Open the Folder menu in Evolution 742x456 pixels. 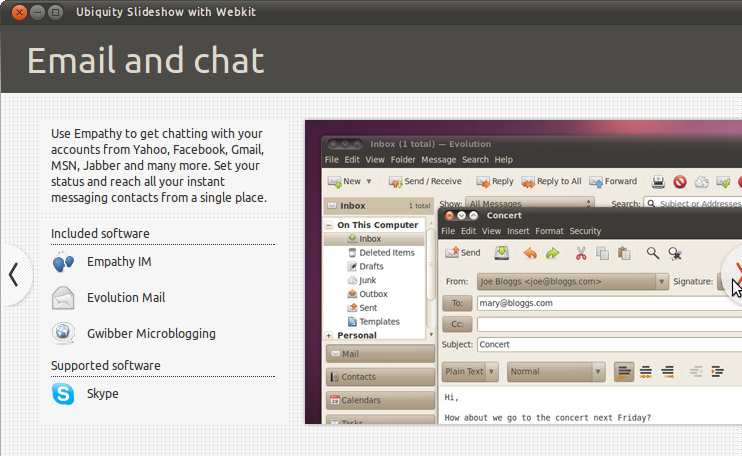click(x=403, y=160)
